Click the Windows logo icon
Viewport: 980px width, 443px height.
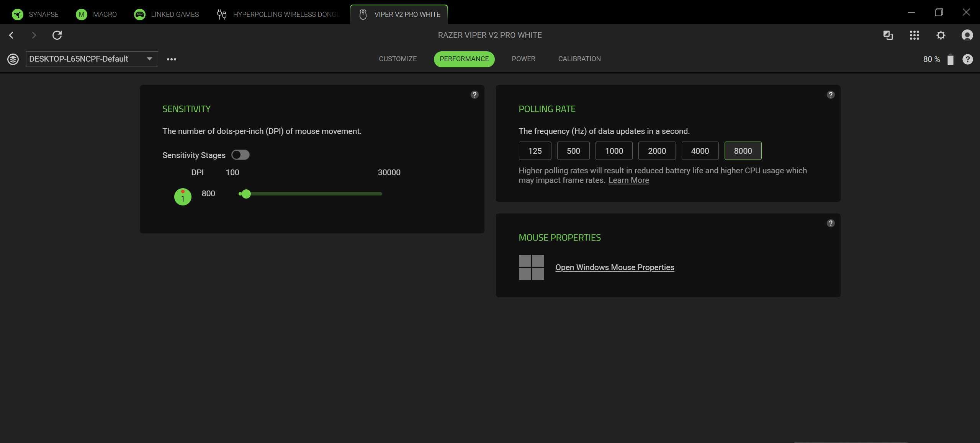[532, 267]
